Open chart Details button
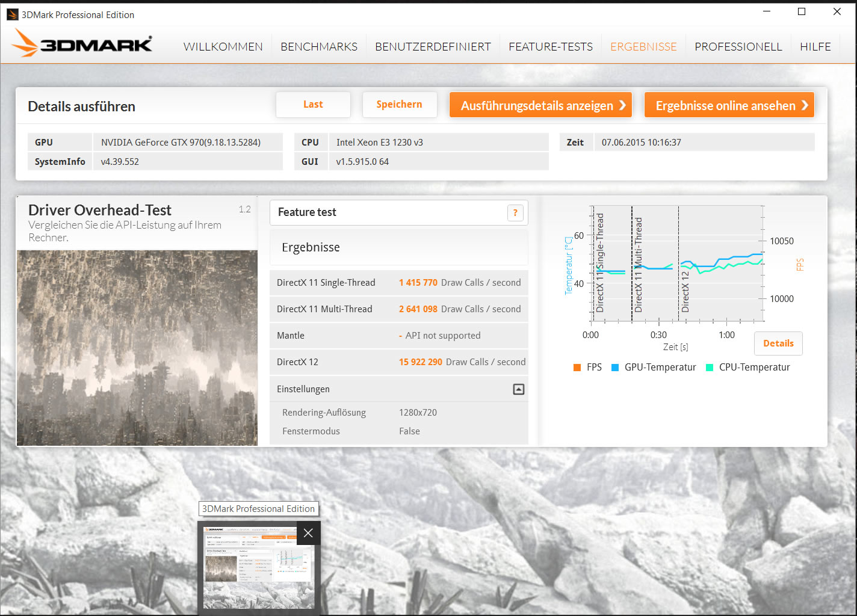The height and width of the screenshot is (616, 857). tap(778, 343)
